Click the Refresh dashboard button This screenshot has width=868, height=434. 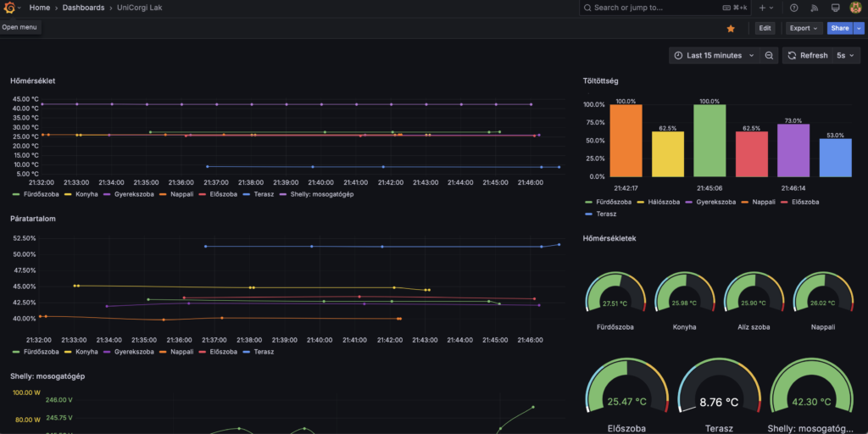(x=807, y=55)
